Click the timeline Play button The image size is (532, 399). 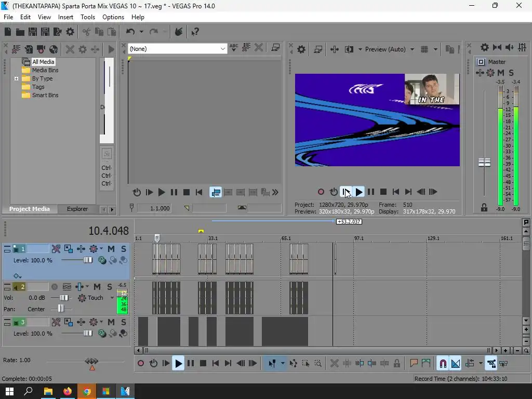pyautogui.click(x=178, y=364)
